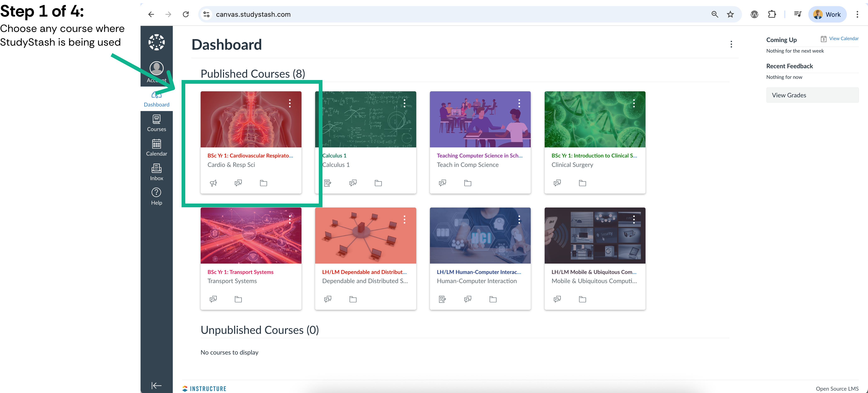Open LH/LM Mobile & Ubiquitous Computing course link
Screen dimensions: 868x393
pyautogui.click(x=594, y=272)
